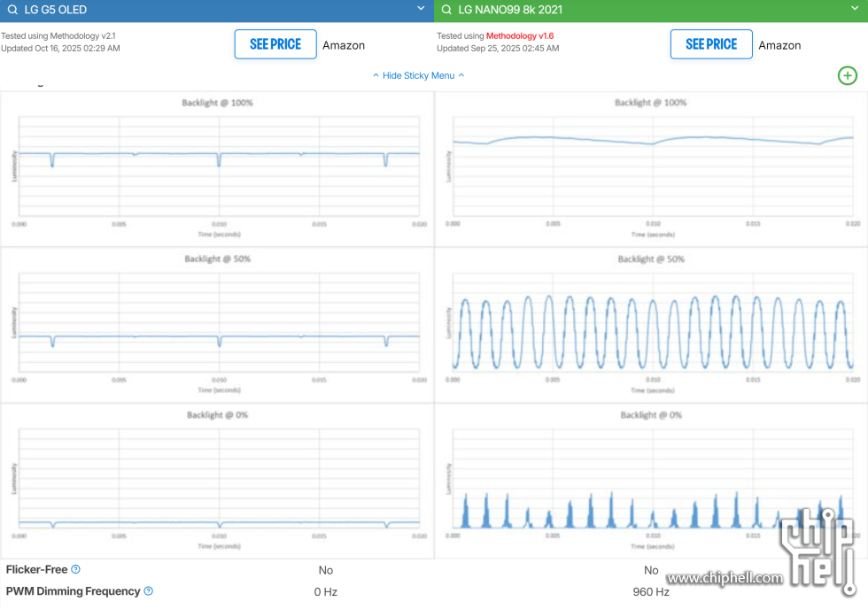Collapse the menu via Hide Sticky Menu
The image size is (868, 609).
pos(418,75)
